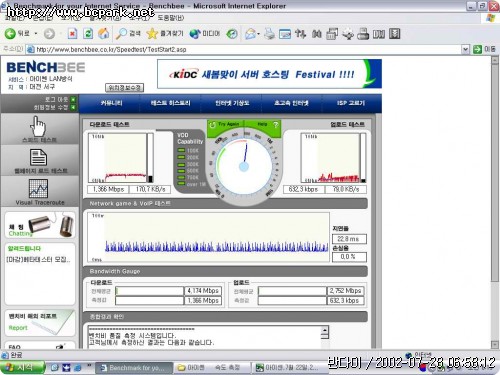Click the page vertical scrollbar down arrow

tap(495, 344)
